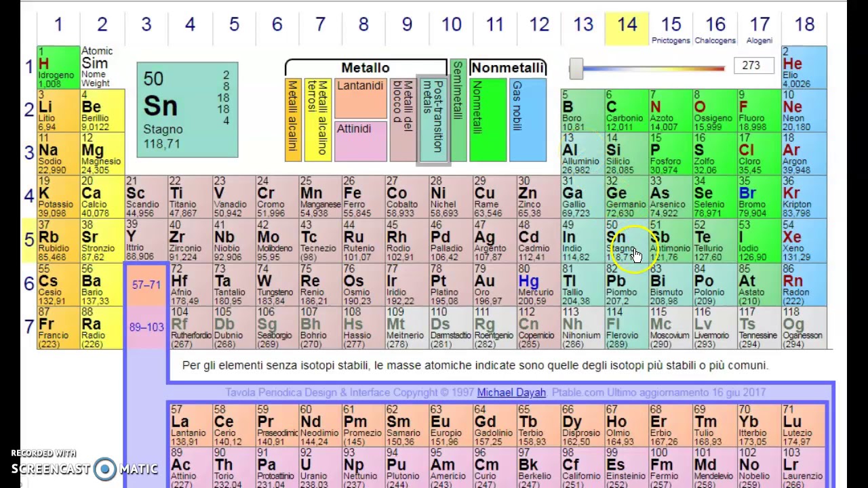Click group 15 Pnictogens header
Image resolution: width=868 pixels, height=488 pixels.
[671, 27]
